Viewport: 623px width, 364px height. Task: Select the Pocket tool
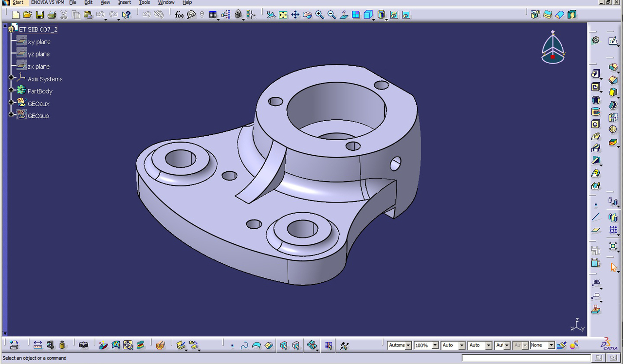click(x=596, y=87)
